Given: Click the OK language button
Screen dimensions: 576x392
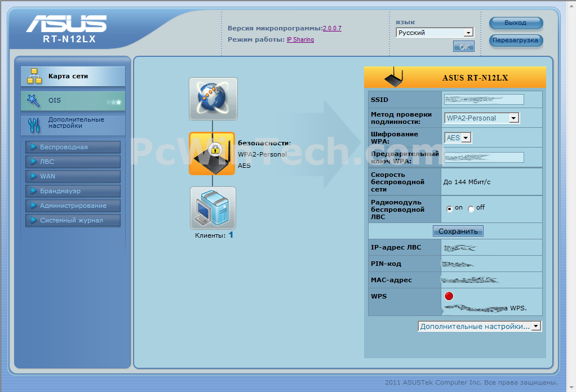Looking at the screenshot, I should [x=464, y=47].
